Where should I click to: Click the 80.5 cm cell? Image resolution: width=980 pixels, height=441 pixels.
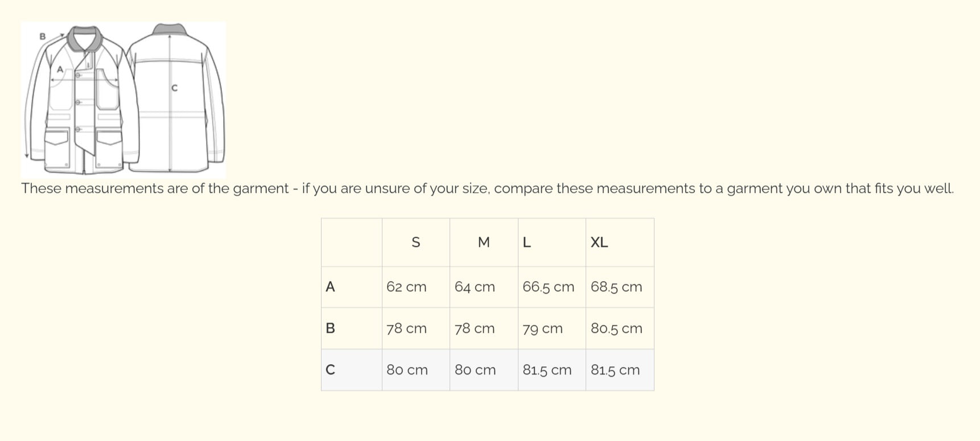click(616, 328)
